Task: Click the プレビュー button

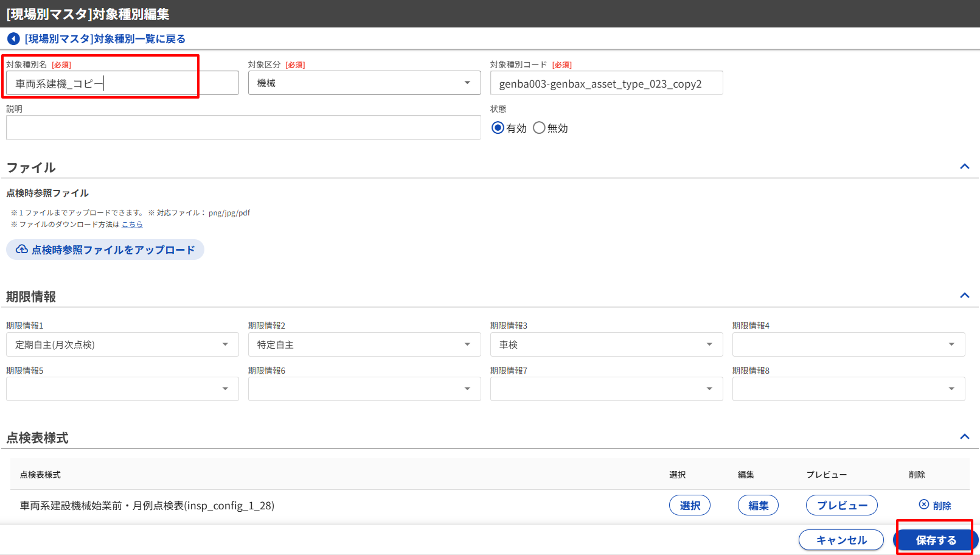Action: (x=841, y=505)
